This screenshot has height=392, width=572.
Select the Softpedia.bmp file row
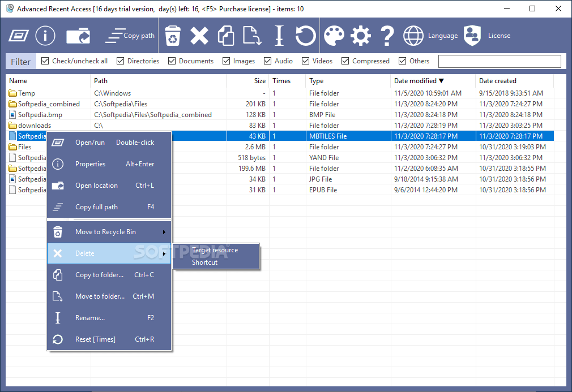click(280, 115)
